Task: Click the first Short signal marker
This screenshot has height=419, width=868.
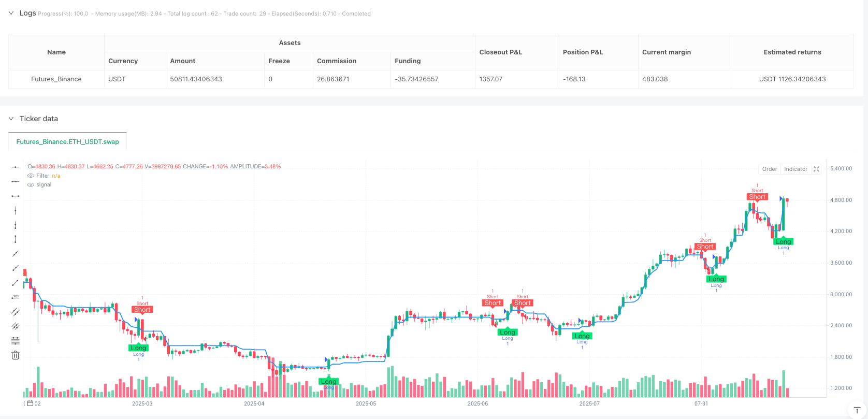Action: coord(142,310)
